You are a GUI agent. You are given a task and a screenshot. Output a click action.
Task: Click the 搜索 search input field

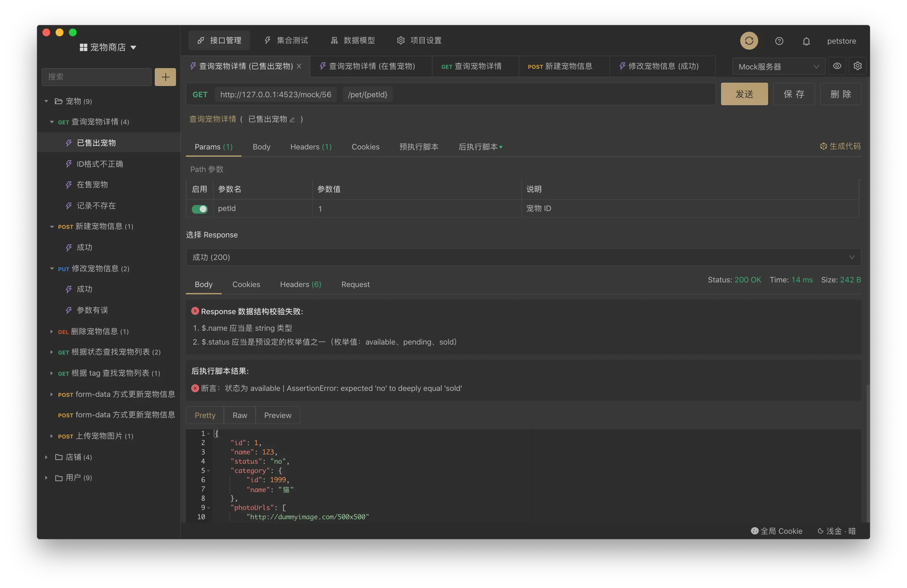point(96,77)
